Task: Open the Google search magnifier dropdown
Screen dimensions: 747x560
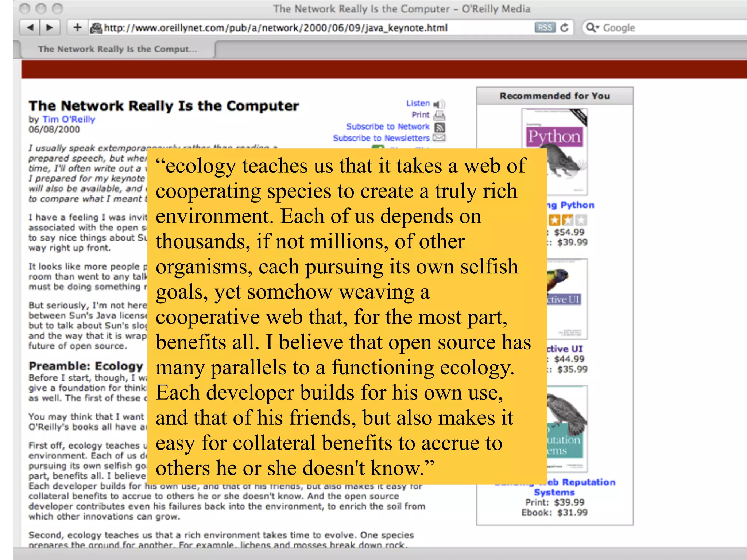Action: click(x=592, y=27)
